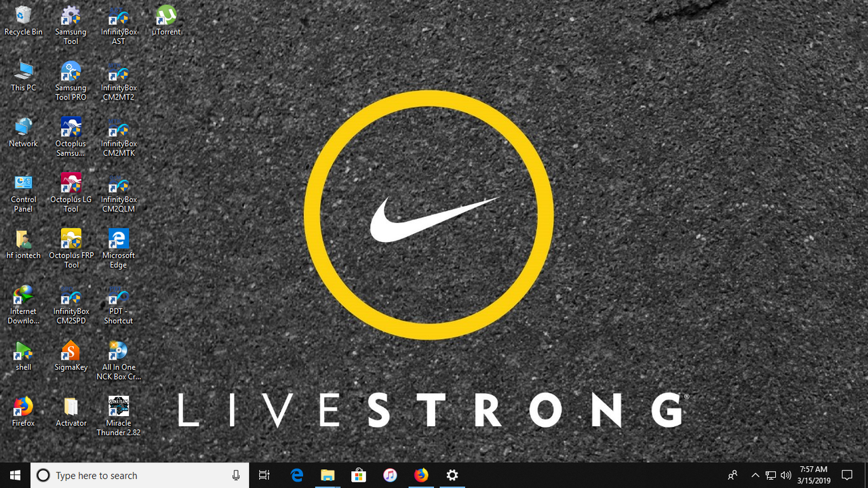Viewport: 868px width, 488px height.
Task: Activate voice search with the microphone
Action: tap(235, 475)
